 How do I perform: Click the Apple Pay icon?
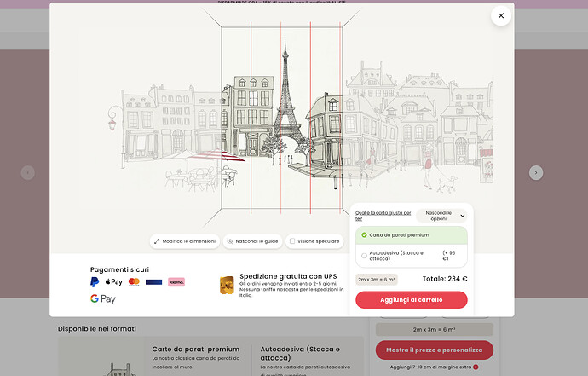(x=113, y=282)
